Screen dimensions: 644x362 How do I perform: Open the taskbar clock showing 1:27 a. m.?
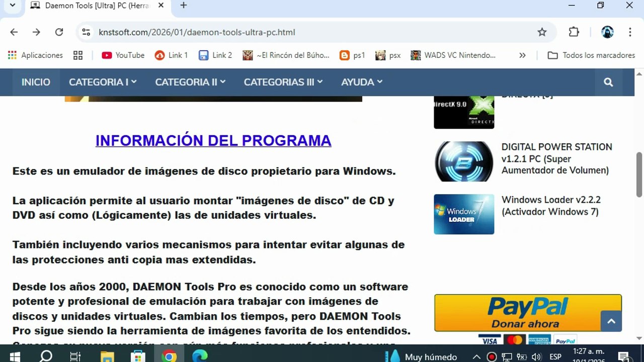click(589, 355)
